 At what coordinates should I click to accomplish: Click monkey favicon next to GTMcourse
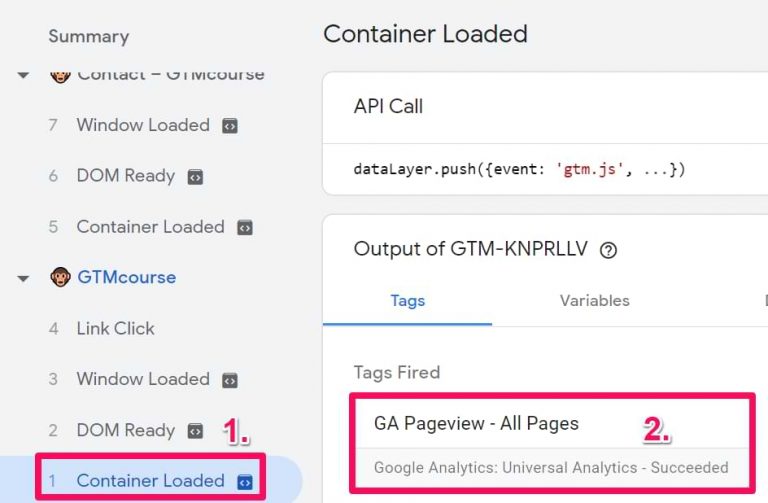pos(60,277)
